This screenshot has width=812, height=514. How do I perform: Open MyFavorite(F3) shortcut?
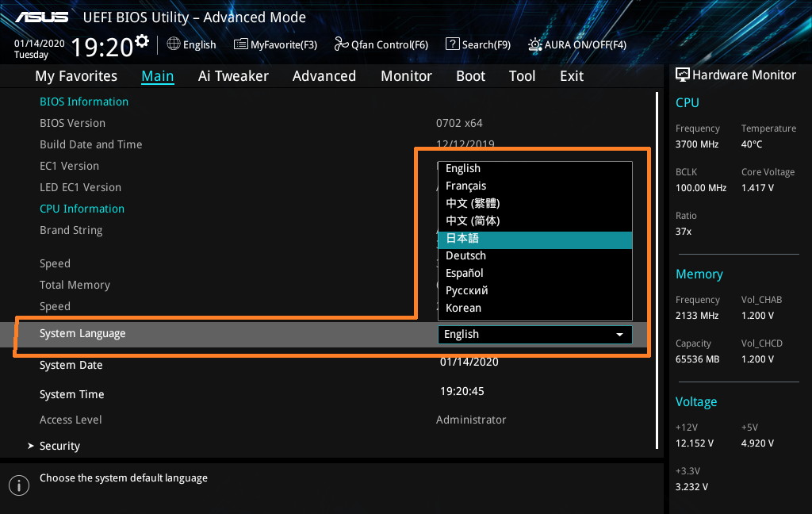coord(275,44)
